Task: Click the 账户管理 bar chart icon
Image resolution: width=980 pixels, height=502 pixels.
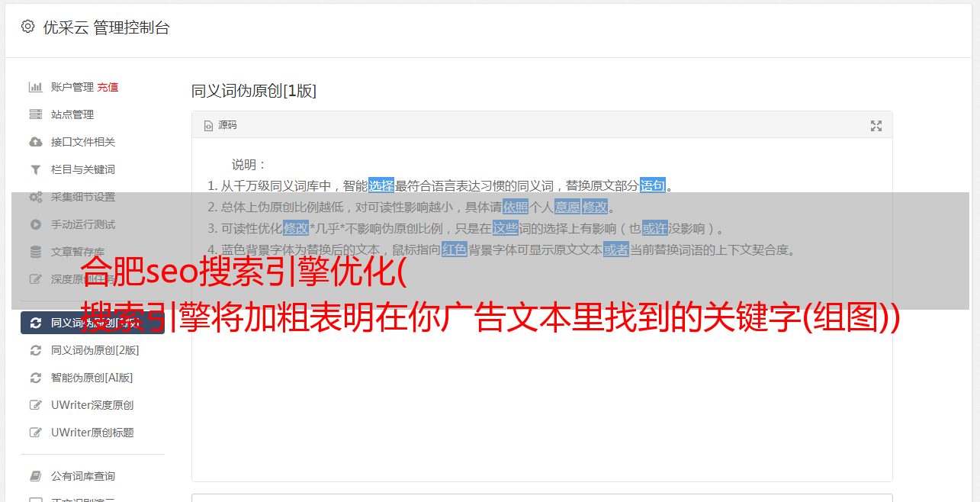Action: point(35,87)
